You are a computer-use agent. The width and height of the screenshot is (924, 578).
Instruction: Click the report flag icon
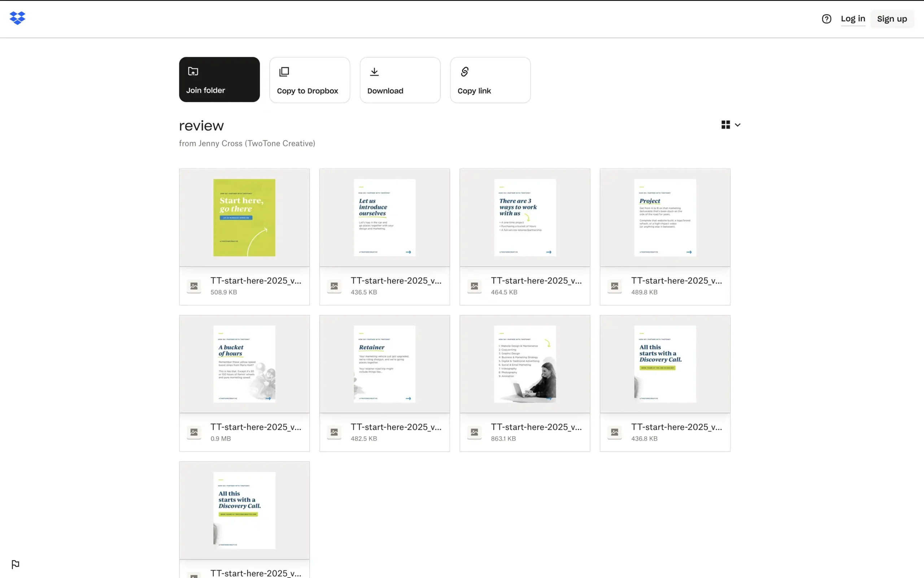coord(15,564)
